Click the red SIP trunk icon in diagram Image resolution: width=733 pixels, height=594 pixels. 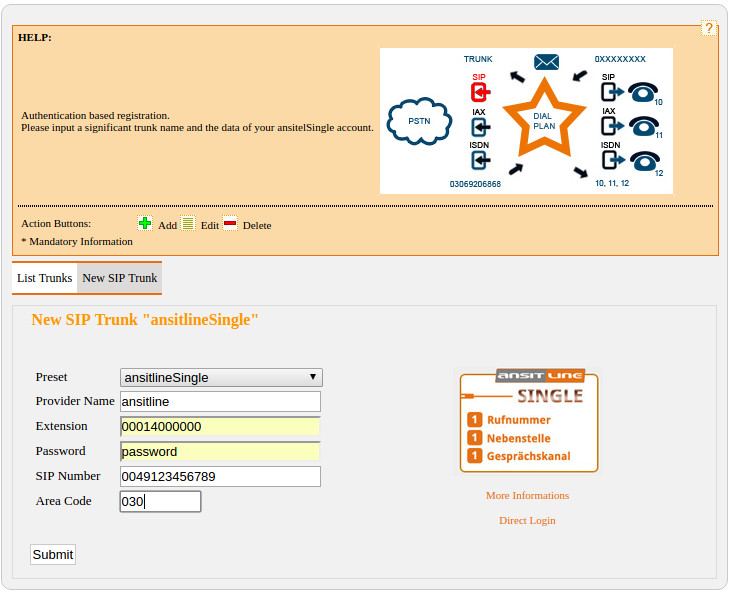tap(479, 92)
